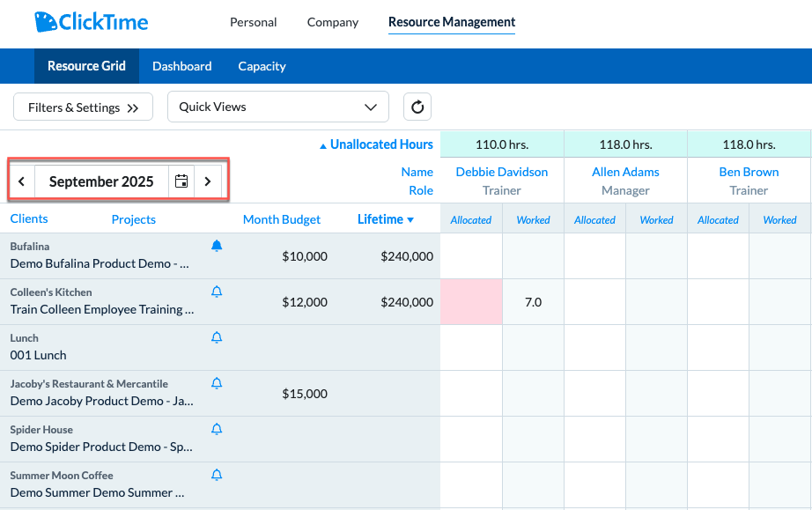This screenshot has height=510, width=812.
Task: Select Demo Jacoby Product Demo project
Action: (x=102, y=401)
